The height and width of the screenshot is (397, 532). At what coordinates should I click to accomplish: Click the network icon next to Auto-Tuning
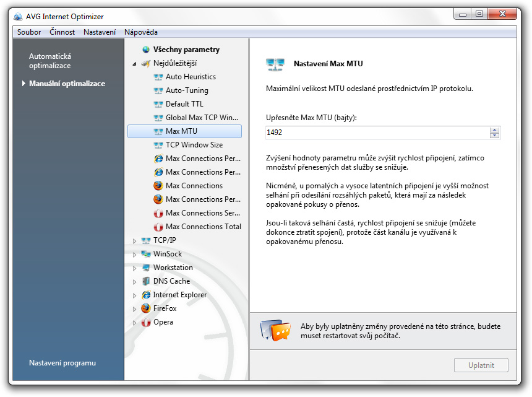158,90
